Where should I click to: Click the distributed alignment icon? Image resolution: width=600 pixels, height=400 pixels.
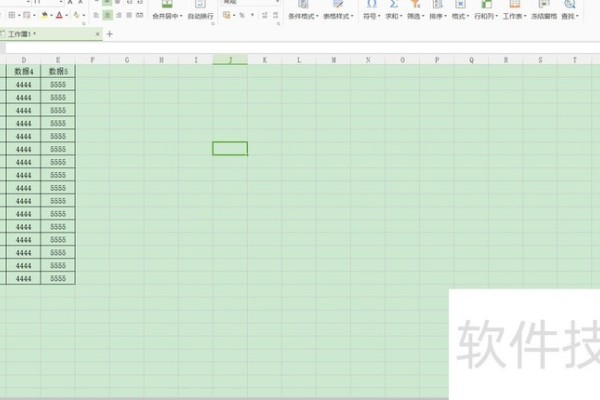point(140,15)
